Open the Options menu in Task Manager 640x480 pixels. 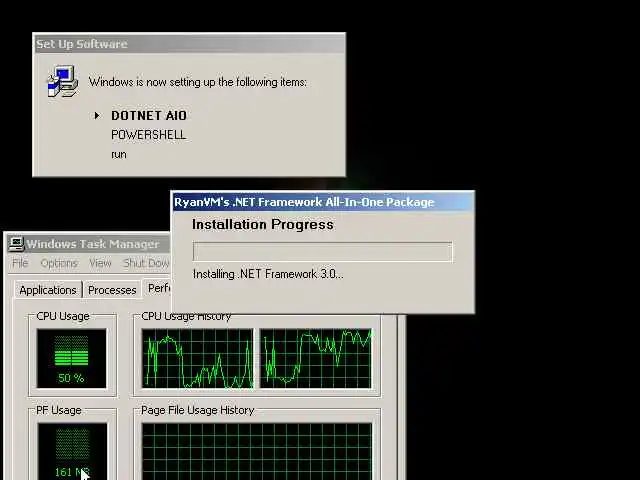[59, 263]
